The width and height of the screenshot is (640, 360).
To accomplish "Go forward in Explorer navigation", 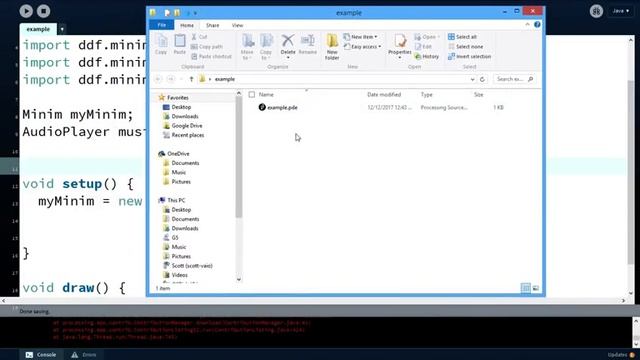I will pos(171,79).
